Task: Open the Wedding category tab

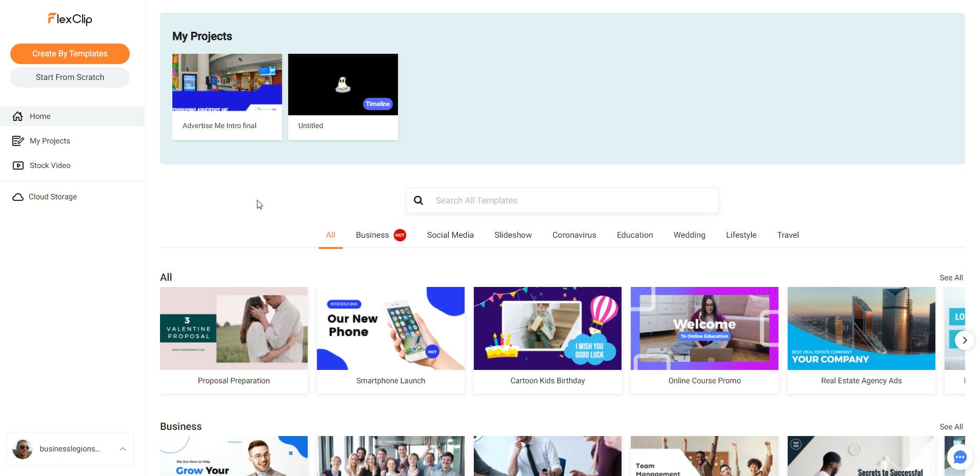Action: point(689,235)
